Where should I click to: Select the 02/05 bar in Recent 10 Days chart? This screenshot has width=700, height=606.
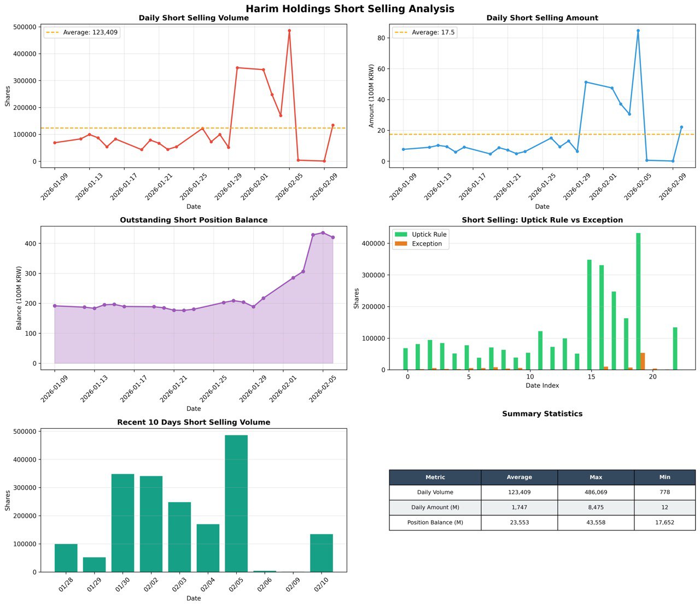(x=236, y=503)
